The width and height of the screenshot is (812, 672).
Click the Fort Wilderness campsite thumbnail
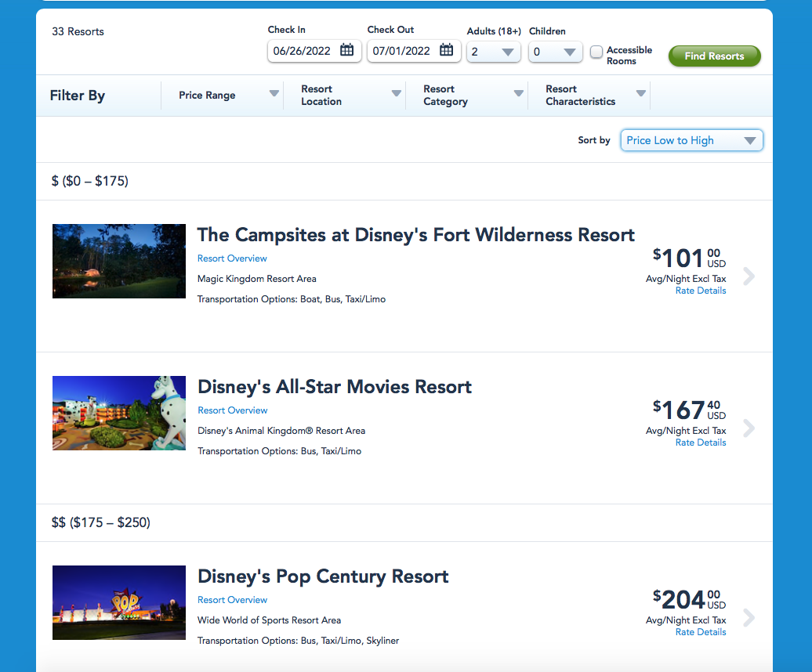(119, 261)
